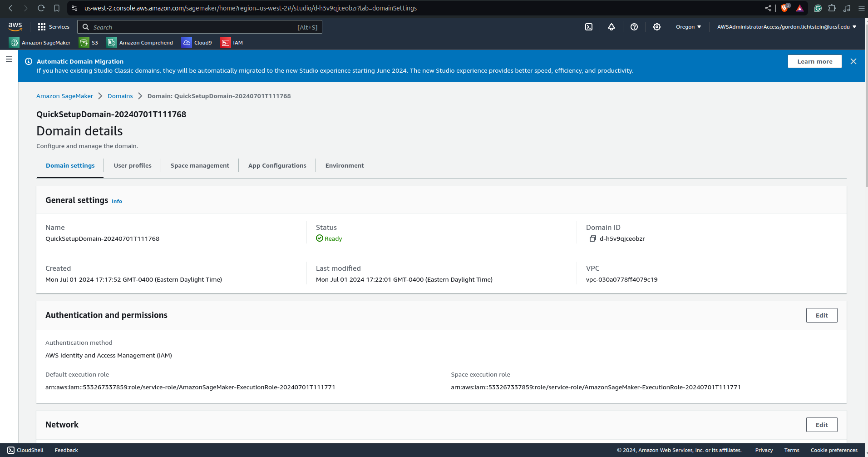The height and width of the screenshot is (457, 868).
Task: Select the Ready status text
Action: pos(333,238)
